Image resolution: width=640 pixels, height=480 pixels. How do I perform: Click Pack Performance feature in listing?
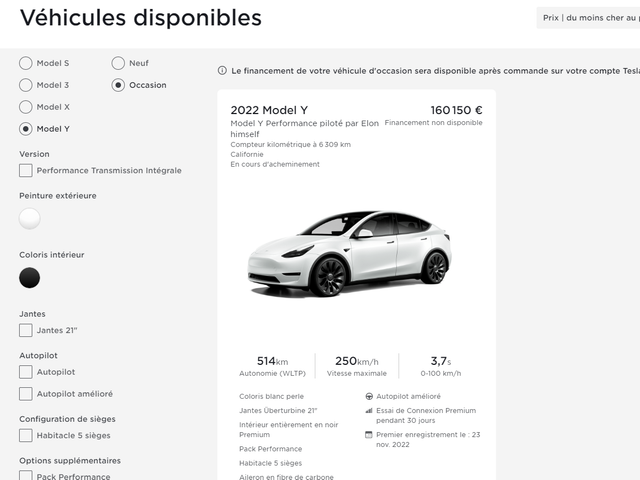pyautogui.click(x=271, y=449)
